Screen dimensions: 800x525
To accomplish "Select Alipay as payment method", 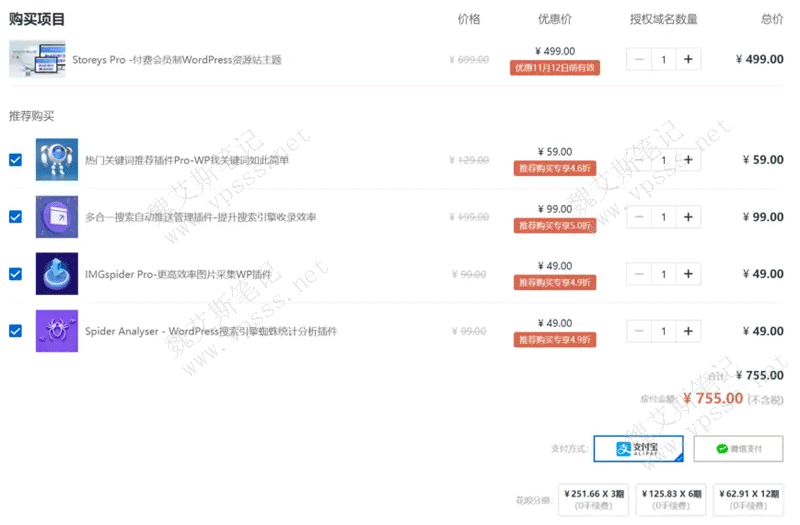I will point(638,449).
